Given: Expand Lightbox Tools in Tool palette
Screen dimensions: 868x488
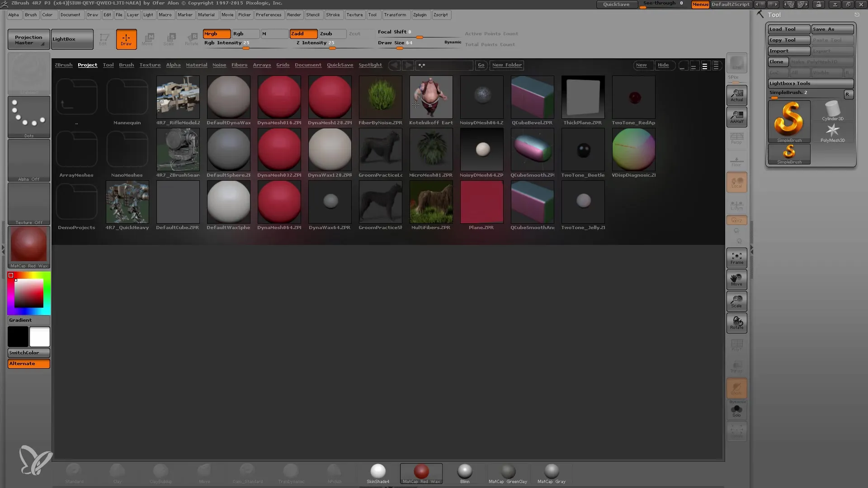Looking at the screenshot, I should pos(811,83).
